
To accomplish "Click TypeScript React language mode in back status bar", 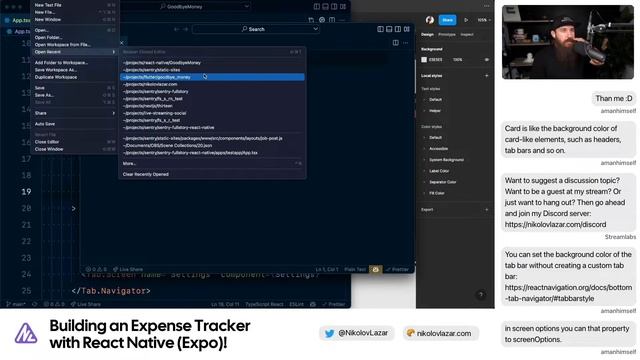I will 264,304.
